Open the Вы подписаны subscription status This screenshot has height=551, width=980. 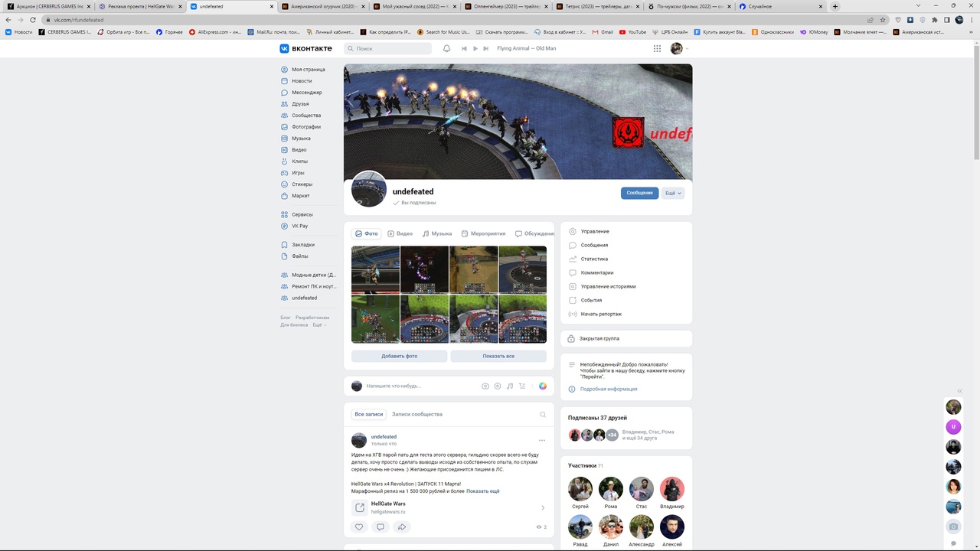coord(414,203)
